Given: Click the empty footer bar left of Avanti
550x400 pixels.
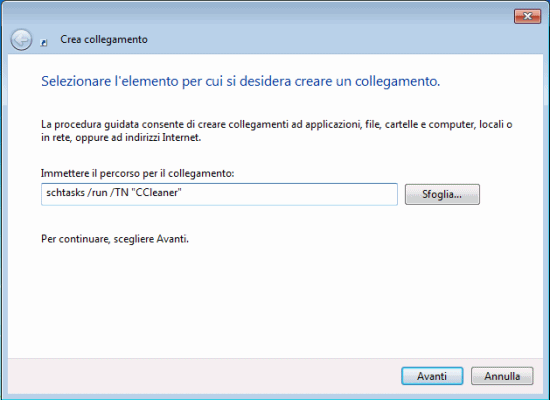Looking at the screenshot, I should coord(203,376).
